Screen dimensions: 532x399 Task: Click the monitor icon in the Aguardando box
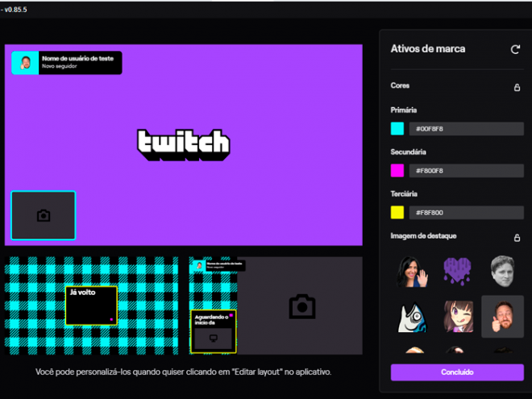(213, 339)
